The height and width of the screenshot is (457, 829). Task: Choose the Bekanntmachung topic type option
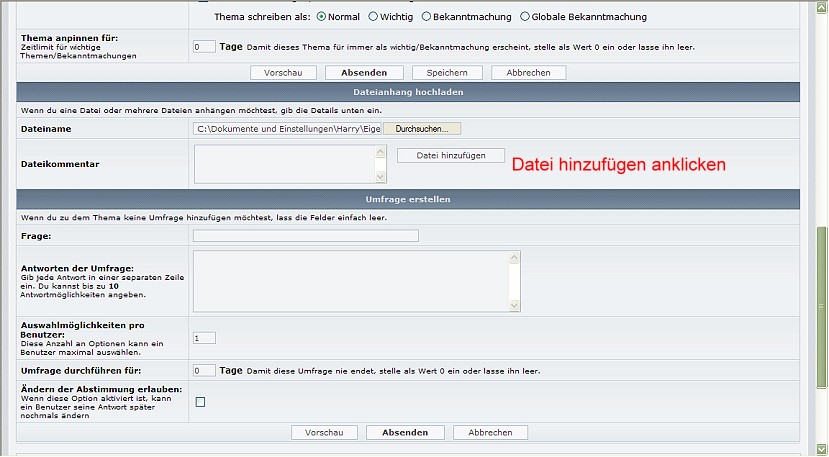pyautogui.click(x=426, y=17)
